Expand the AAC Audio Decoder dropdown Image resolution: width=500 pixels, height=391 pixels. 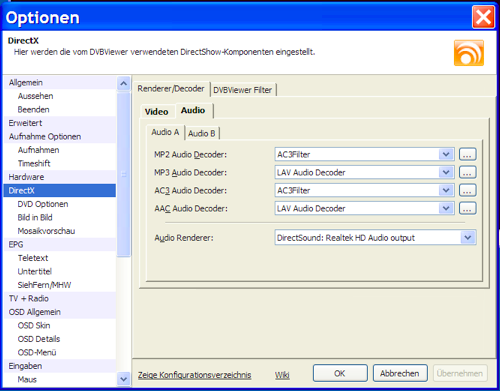point(446,208)
